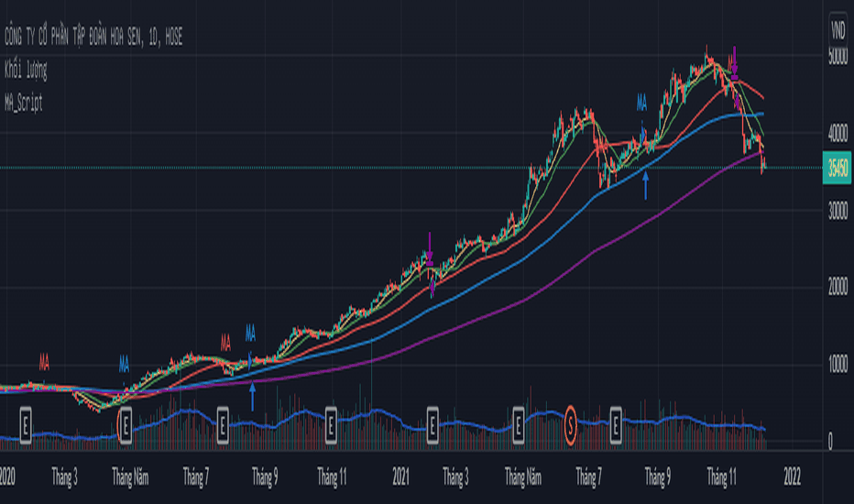Click the blue up arrow near Tháng 9 2021

645,185
